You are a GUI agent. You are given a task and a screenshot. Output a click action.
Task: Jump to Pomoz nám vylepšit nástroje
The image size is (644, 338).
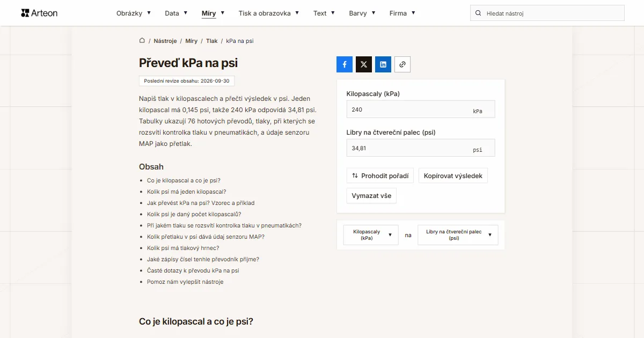click(185, 282)
